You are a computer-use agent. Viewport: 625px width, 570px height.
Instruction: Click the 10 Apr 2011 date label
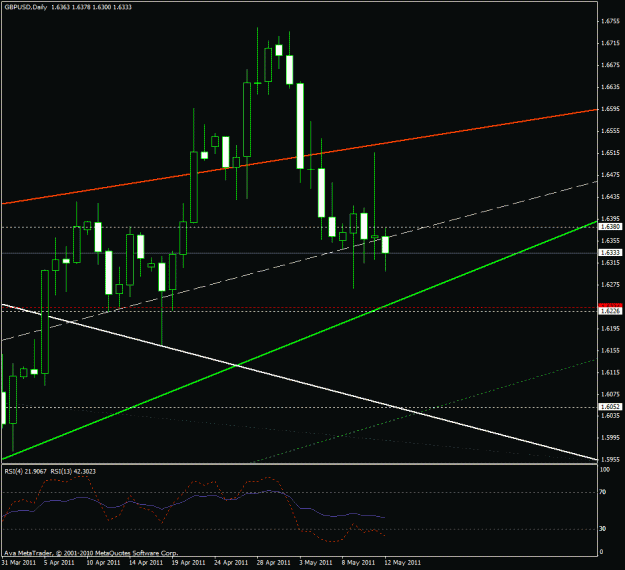click(103, 563)
